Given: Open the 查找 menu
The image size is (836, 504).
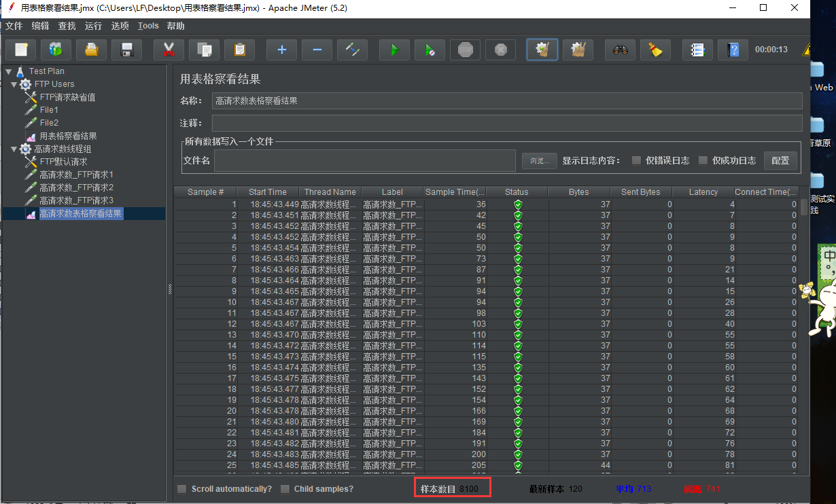Looking at the screenshot, I should (67, 26).
